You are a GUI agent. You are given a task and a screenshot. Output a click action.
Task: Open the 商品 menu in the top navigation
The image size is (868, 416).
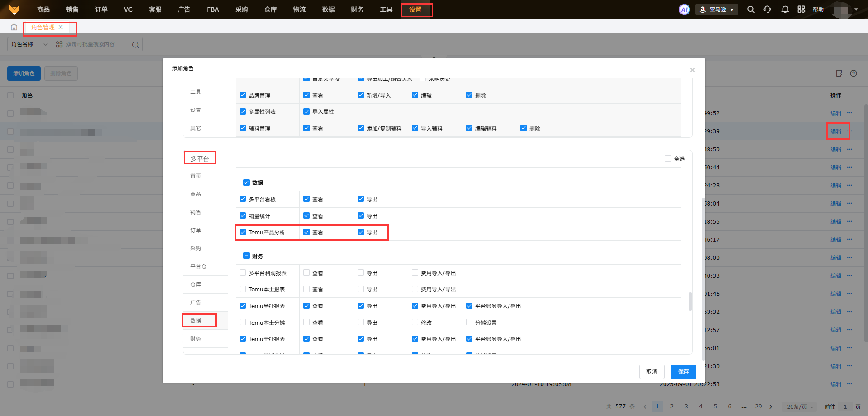point(43,9)
